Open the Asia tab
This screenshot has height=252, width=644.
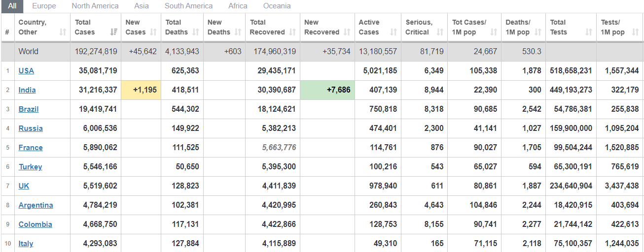(x=142, y=6)
